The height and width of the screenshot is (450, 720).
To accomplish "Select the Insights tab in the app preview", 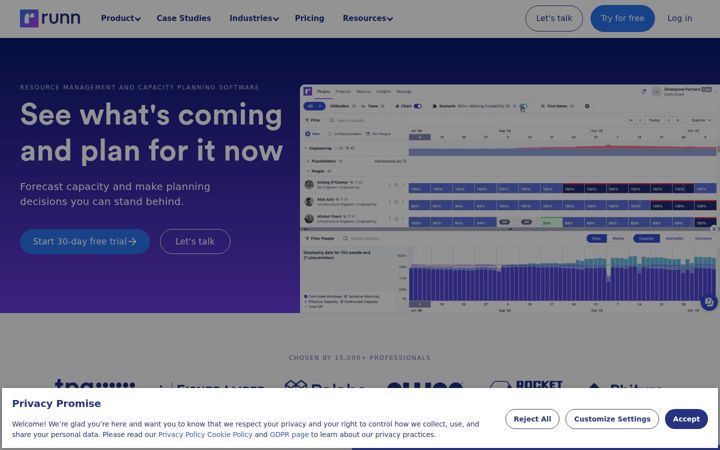I will click(384, 91).
